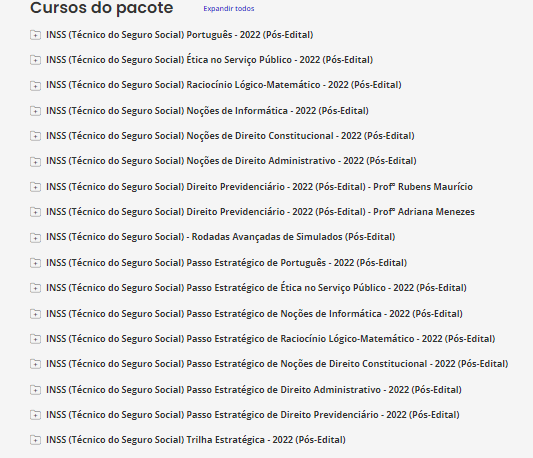Expand Passo Estratégico de Ética no Serviço Público
This screenshot has height=458, width=533.
click(35, 288)
